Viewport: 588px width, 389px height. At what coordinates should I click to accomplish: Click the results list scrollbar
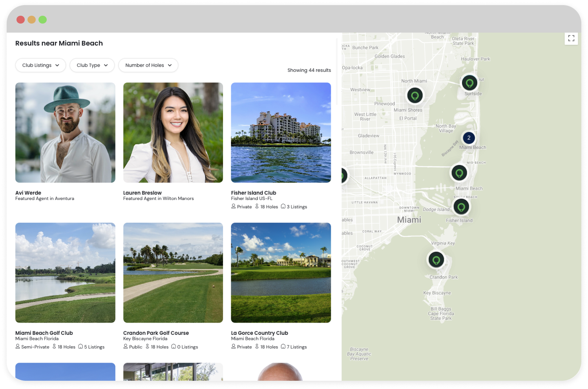click(337, 72)
